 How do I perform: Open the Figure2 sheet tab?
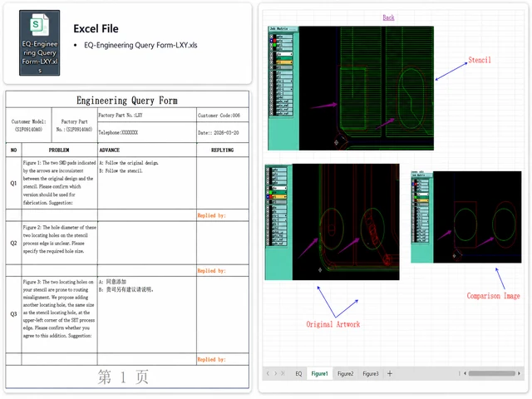[346, 373]
